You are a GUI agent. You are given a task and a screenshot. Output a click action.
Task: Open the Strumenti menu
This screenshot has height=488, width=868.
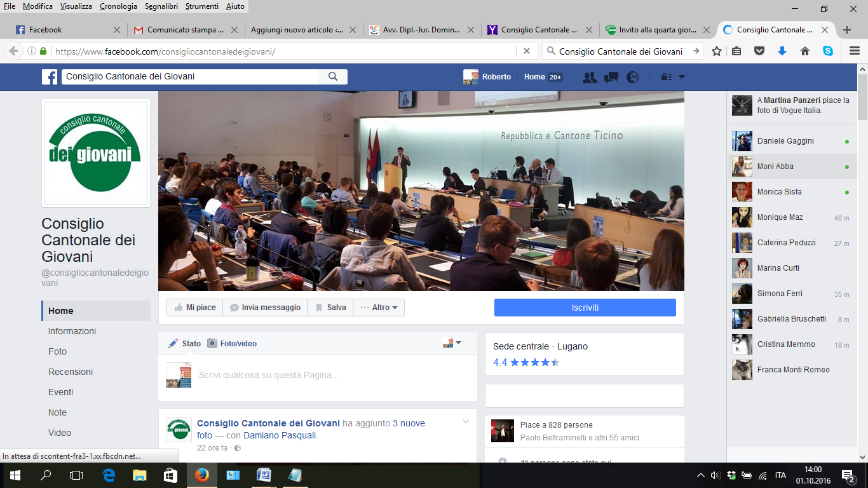click(x=203, y=6)
